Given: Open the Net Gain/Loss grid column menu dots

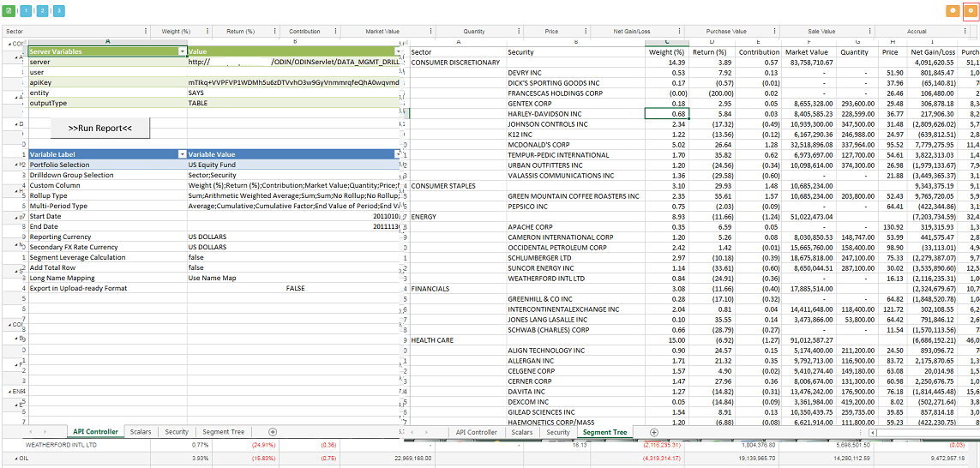Looking at the screenshot, I should click(x=680, y=31).
